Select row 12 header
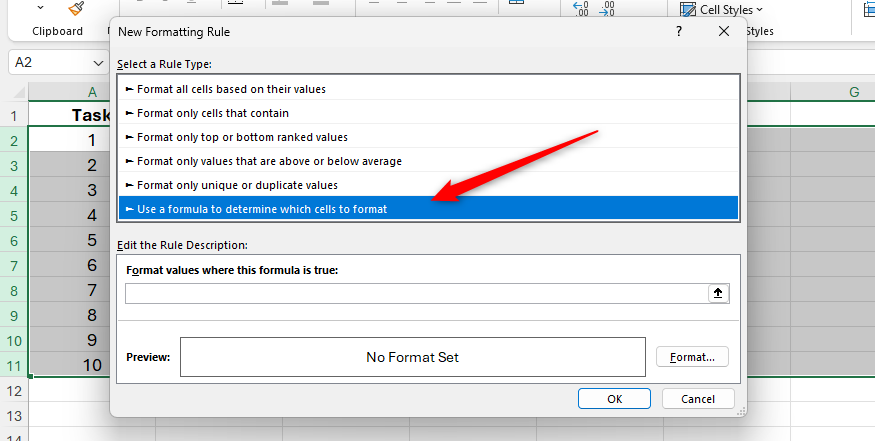Image resolution: width=875 pixels, height=441 pixels. click(14, 390)
